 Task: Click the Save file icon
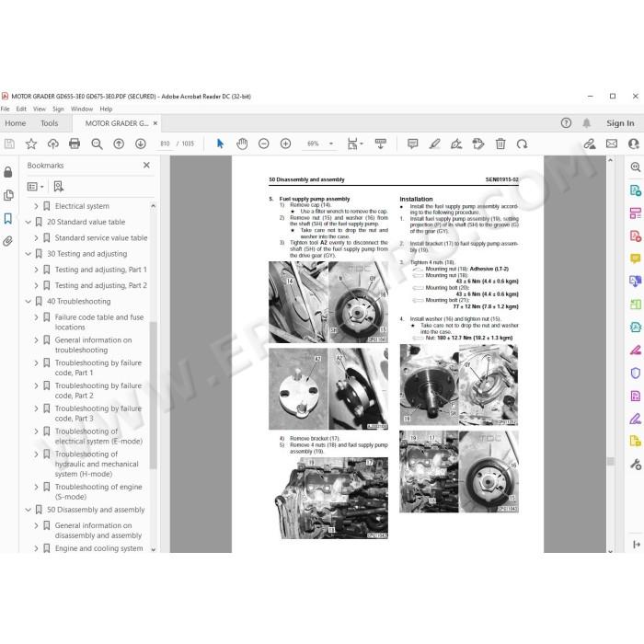point(9,144)
